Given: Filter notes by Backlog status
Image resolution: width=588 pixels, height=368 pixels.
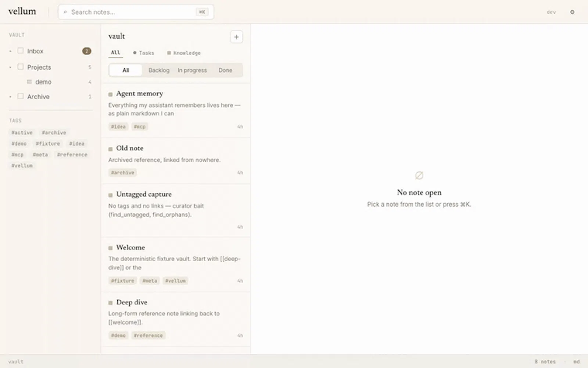Looking at the screenshot, I should 159,70.
